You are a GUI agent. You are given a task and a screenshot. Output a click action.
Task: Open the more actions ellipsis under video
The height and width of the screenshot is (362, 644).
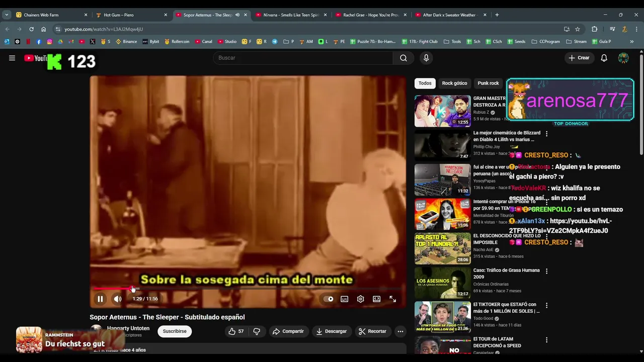(400, 331)
